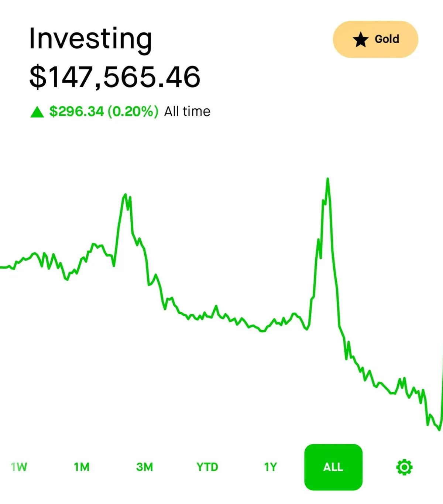Click the chart's lowest point near right edge
The height and width of the screenshot is (504, 443).
coord(439,430)
